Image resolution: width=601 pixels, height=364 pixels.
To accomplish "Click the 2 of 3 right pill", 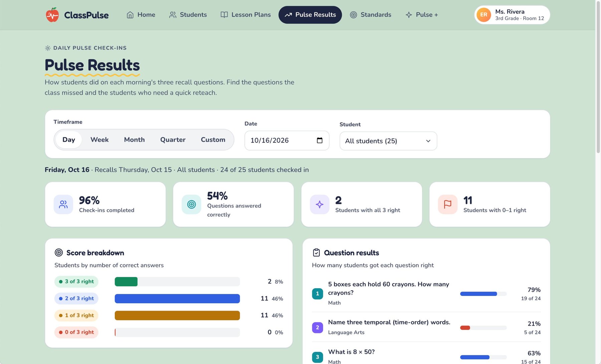I will [x=76, y=299].
